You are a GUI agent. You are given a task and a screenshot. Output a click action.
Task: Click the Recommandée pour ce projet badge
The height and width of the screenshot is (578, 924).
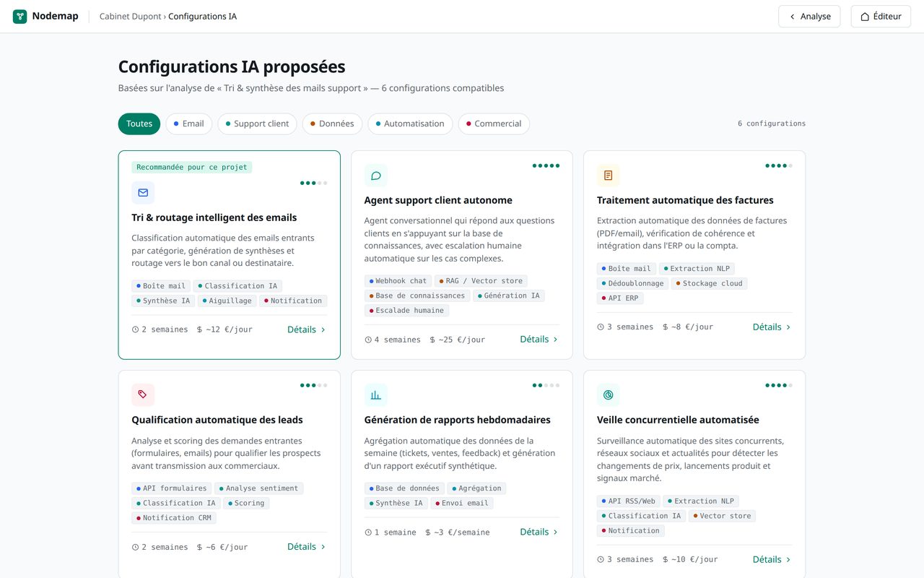tap(192, 167)
